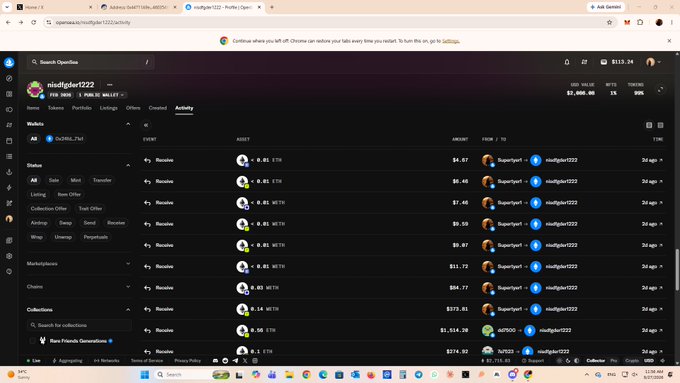The image size is (680, 383).
Task: Click the page vertical scrollbar thumb
Action: (x=677, y=270)
